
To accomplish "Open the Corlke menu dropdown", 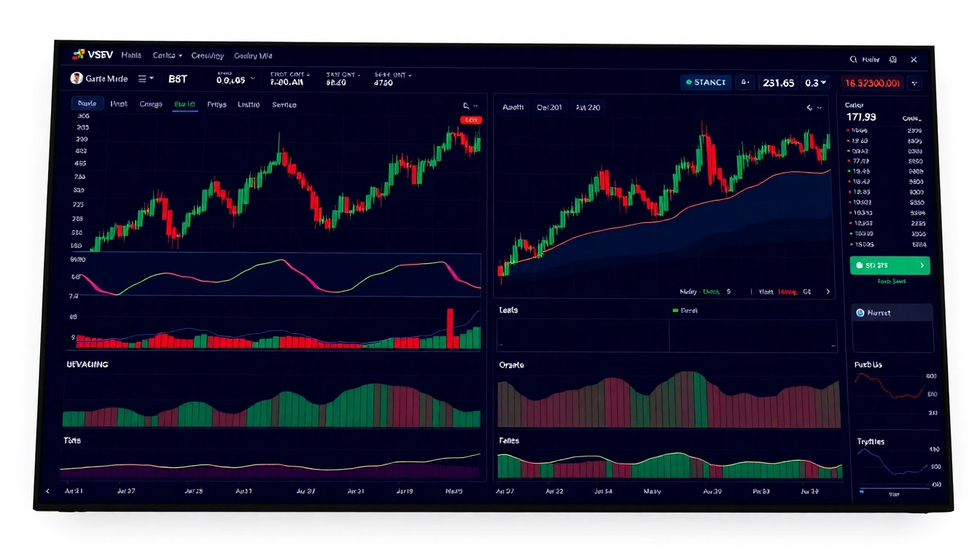I will pyautogui.click(x=167, y=55).
